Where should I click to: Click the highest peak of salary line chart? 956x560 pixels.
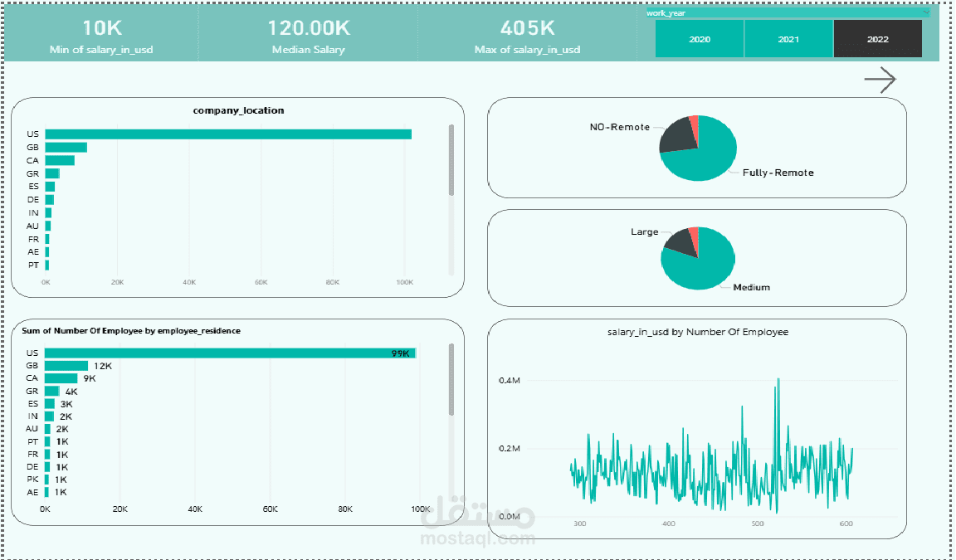(778, 380)
